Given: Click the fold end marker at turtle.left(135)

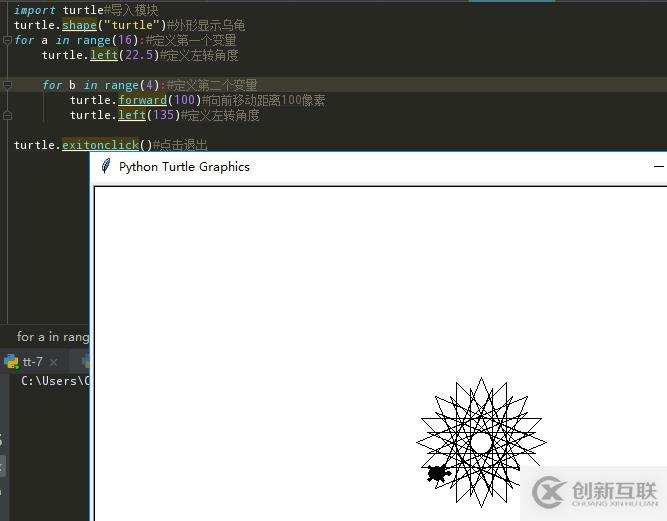Looking at the screenshot, I should (7, 115).
